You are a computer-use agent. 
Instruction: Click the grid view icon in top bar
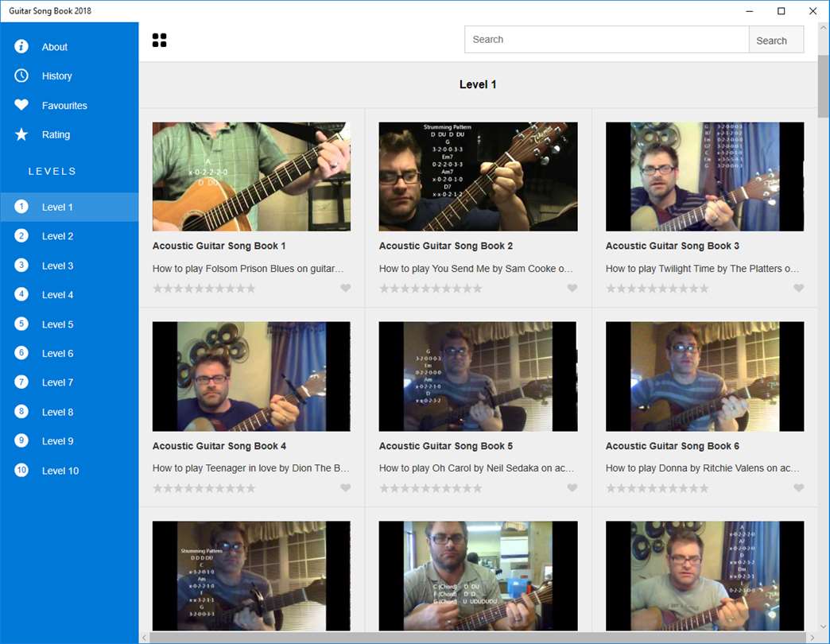point(159,41)
